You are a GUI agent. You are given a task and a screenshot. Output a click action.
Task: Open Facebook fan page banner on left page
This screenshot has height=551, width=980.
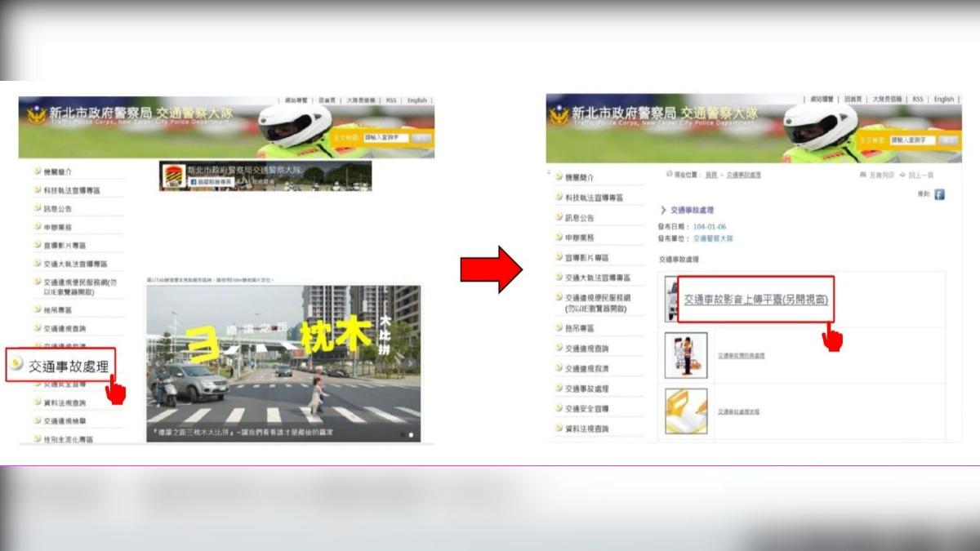click(265, 176)
